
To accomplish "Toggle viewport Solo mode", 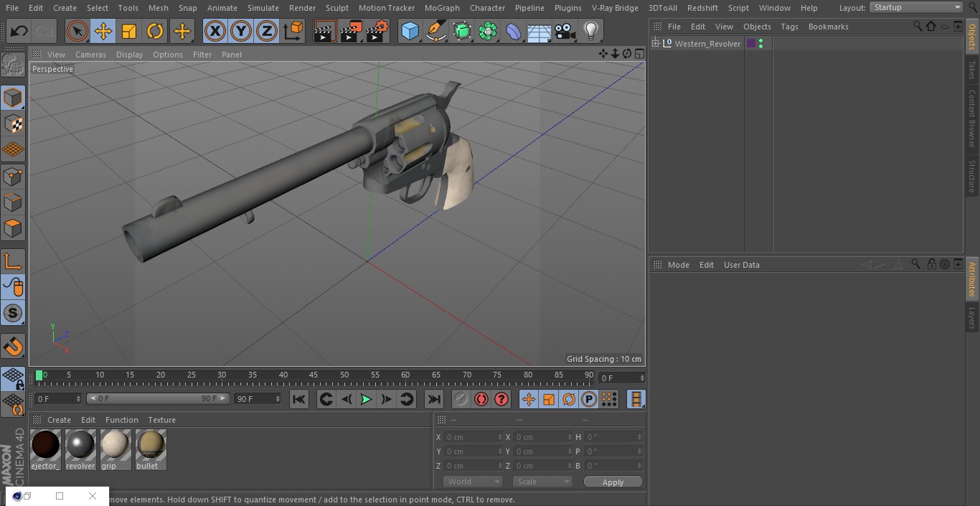I will 13,313.
